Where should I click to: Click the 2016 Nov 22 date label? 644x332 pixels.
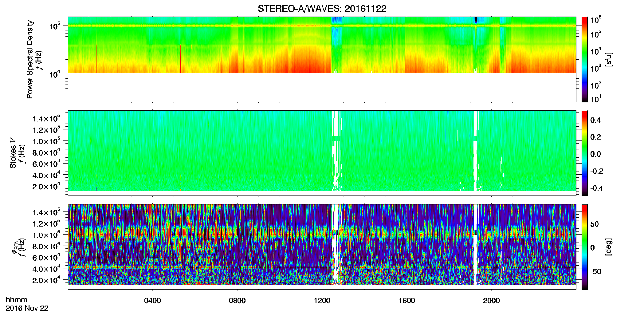tap(27, 308)
